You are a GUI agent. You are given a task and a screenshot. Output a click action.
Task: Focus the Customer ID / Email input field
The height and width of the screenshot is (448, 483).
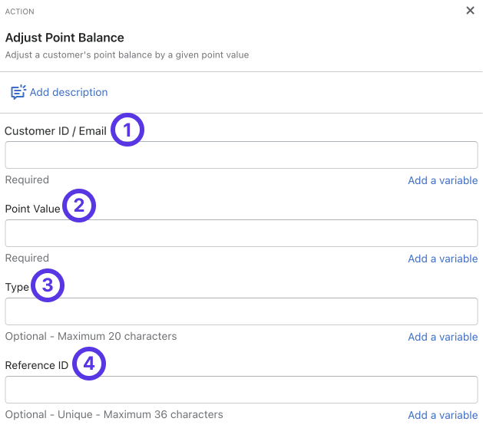tap(241, 155)
